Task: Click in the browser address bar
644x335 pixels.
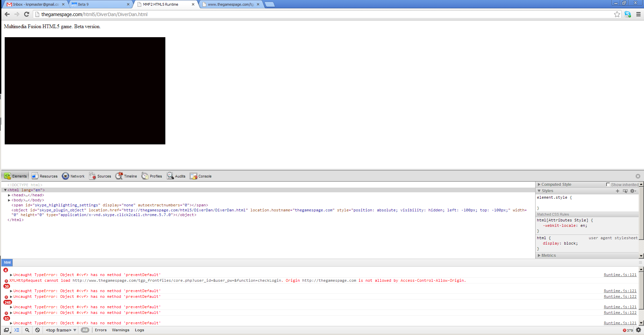Action: [301, 14]
